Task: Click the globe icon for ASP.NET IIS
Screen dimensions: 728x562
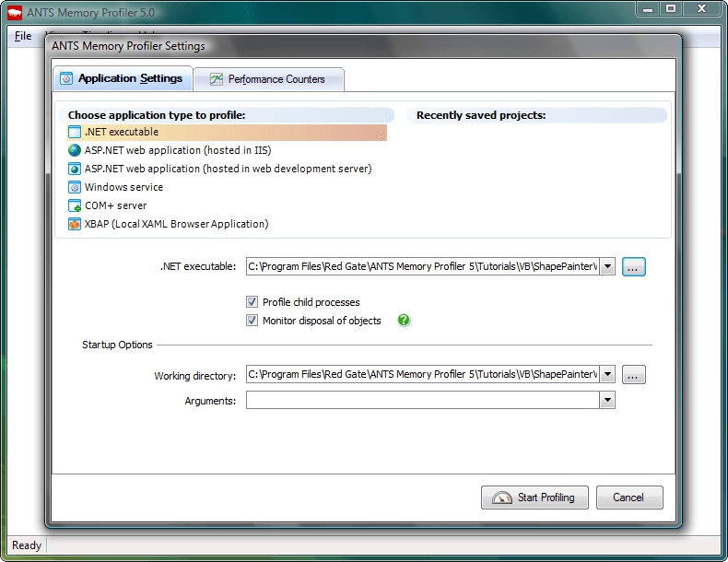Action: [x=75, y=150]
